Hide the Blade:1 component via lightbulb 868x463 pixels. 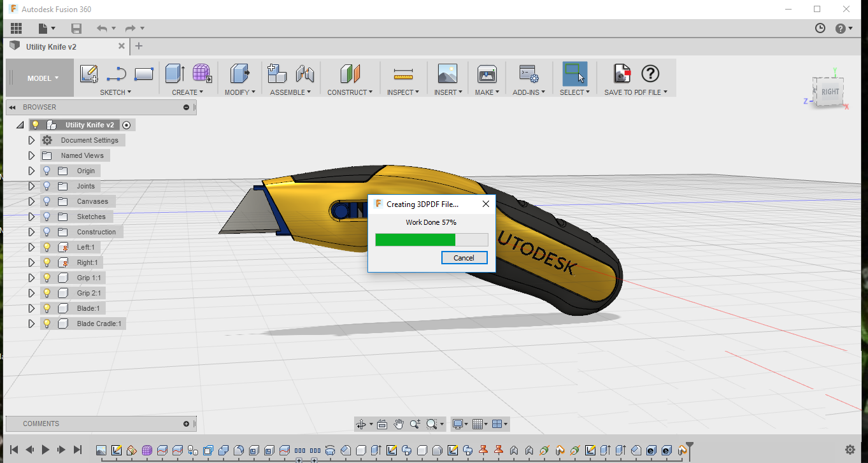coord(46,308)
